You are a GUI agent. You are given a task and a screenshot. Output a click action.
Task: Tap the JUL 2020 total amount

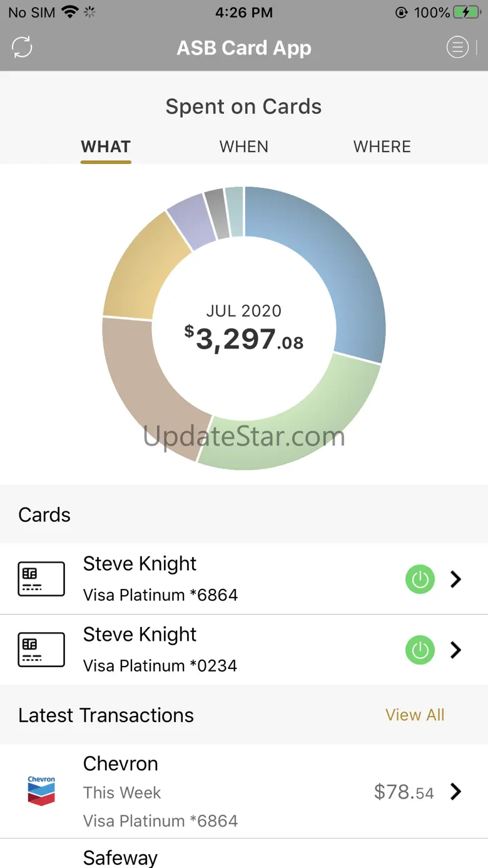point(244,338)
